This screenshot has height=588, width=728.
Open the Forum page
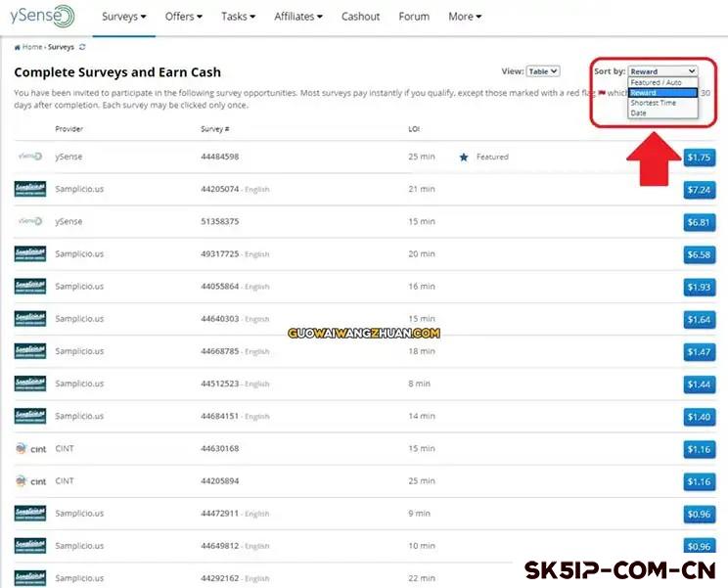(414, 17)
